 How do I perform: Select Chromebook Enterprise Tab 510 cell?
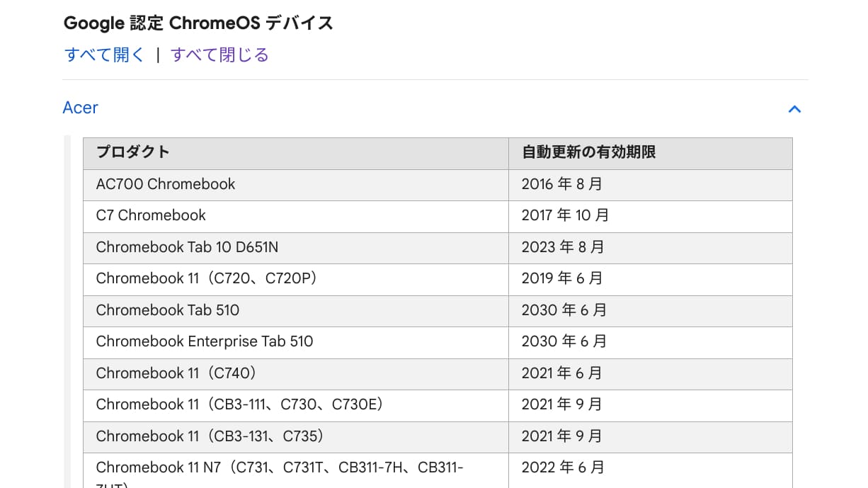(x=296, y=342)
